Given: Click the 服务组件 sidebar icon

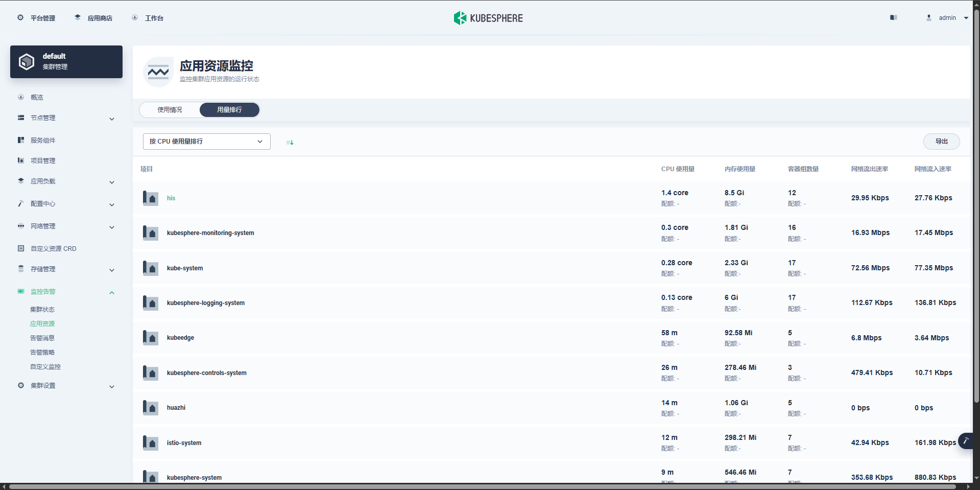Looking at the screenshot, I should click(21, 140).
